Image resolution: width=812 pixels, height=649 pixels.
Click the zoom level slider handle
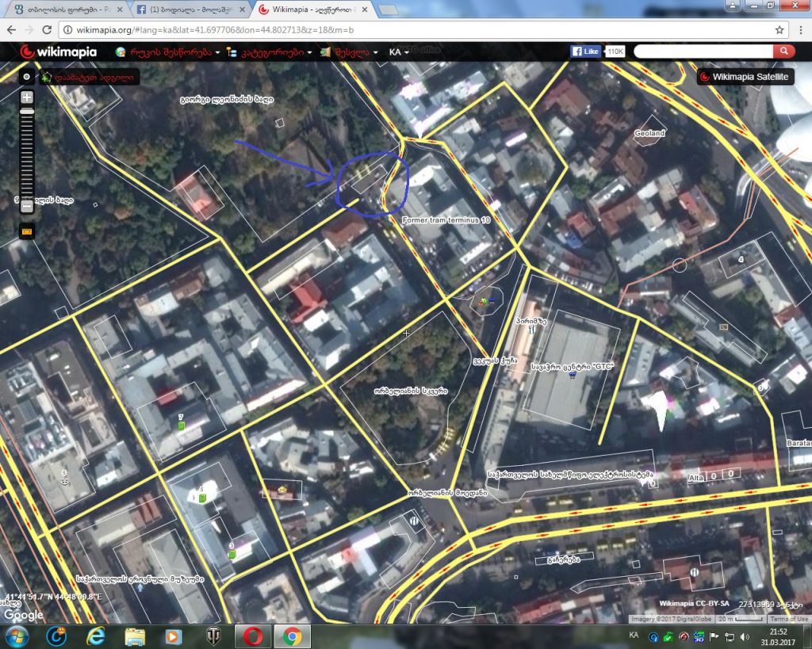(x=27, y=113)
